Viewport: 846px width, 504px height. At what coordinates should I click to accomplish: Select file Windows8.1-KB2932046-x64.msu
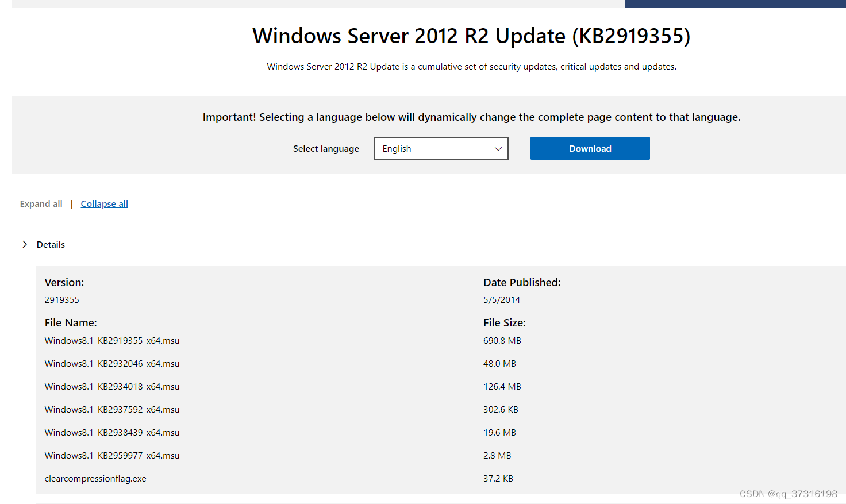click(112, 363)
